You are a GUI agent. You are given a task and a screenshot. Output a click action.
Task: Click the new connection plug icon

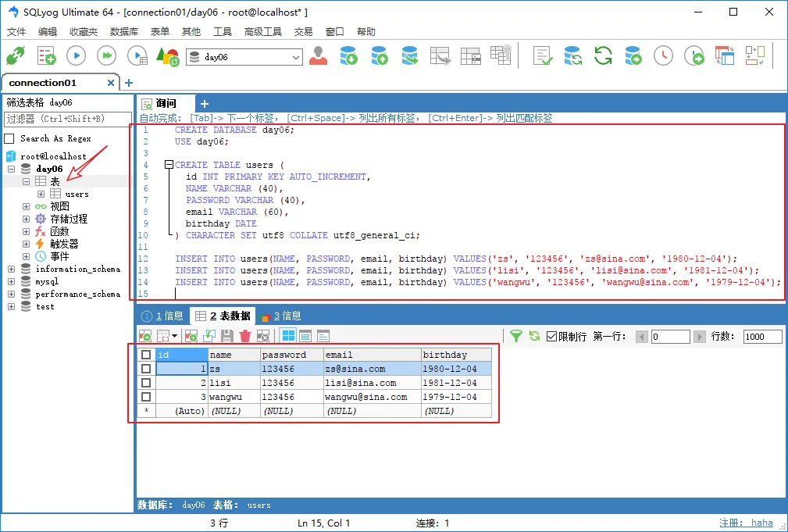[x=15, y=56]
